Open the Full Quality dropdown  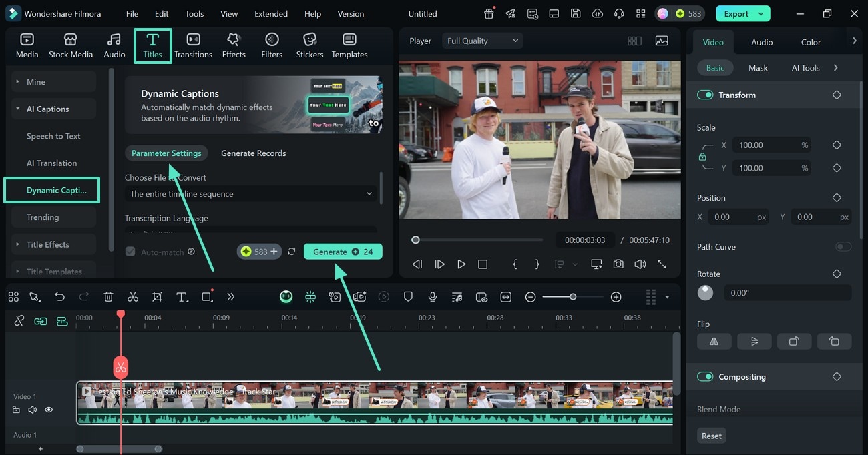point(482,41)
